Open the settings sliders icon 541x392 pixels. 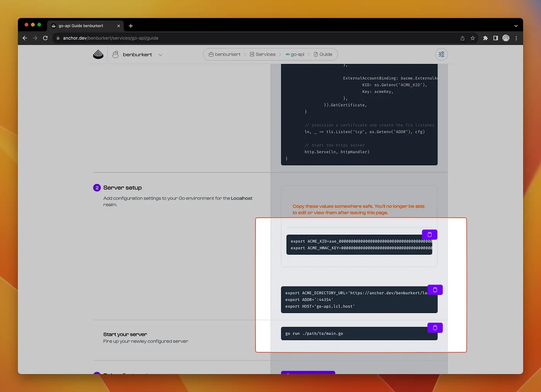[441, 55]
